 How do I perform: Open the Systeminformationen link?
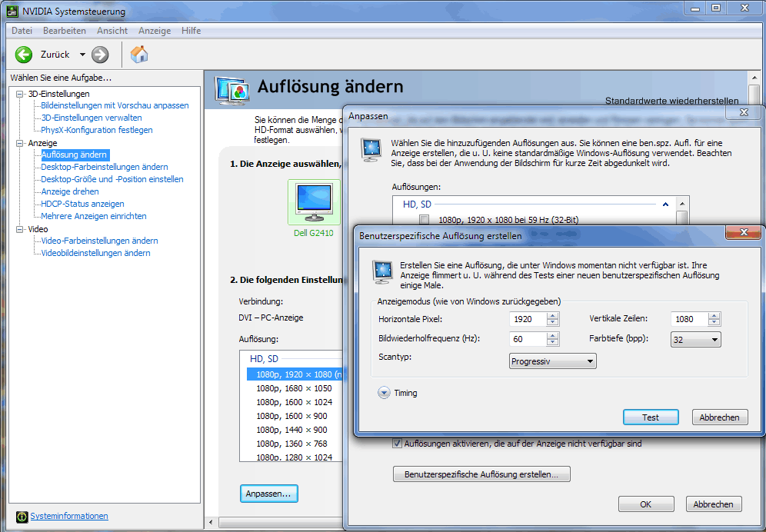(69, 516)
